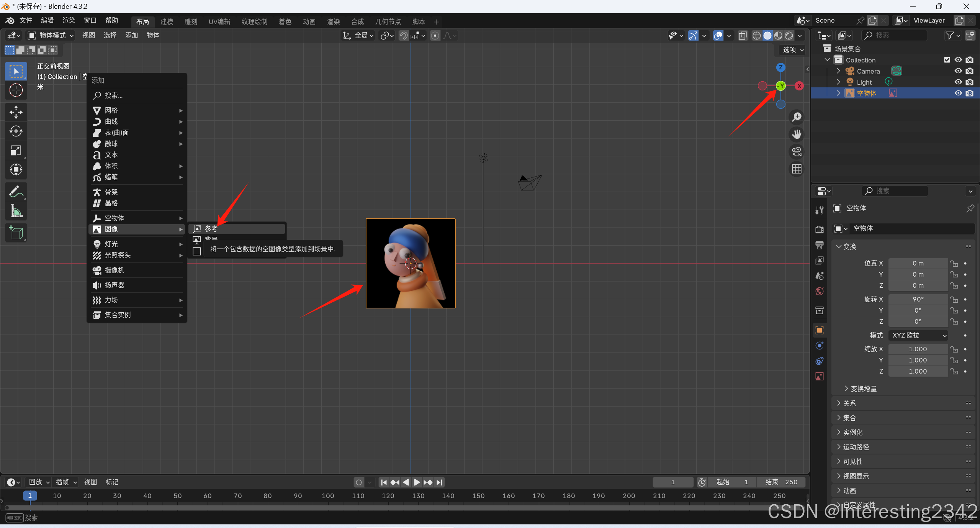Screen dimensions: 980x528
Task: Click the 选项 button in viewport
Action: pyautogui.click(x=792, y=50)
